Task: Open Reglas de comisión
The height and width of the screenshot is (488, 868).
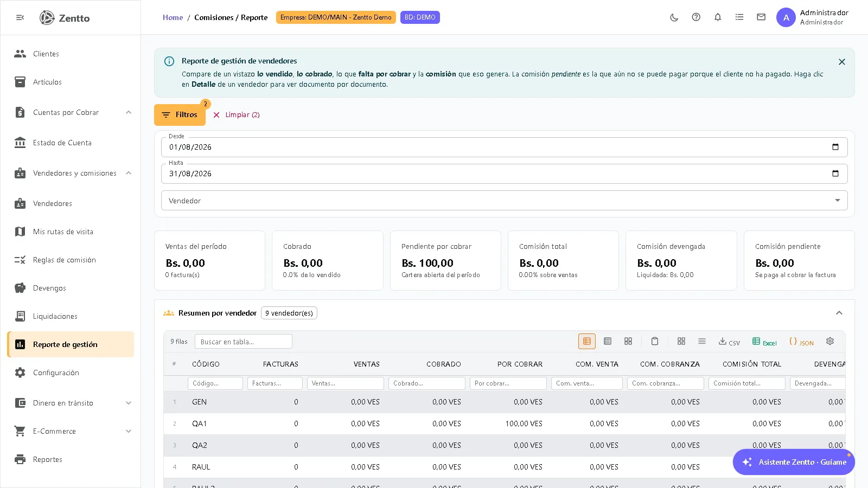Action: 71,260
